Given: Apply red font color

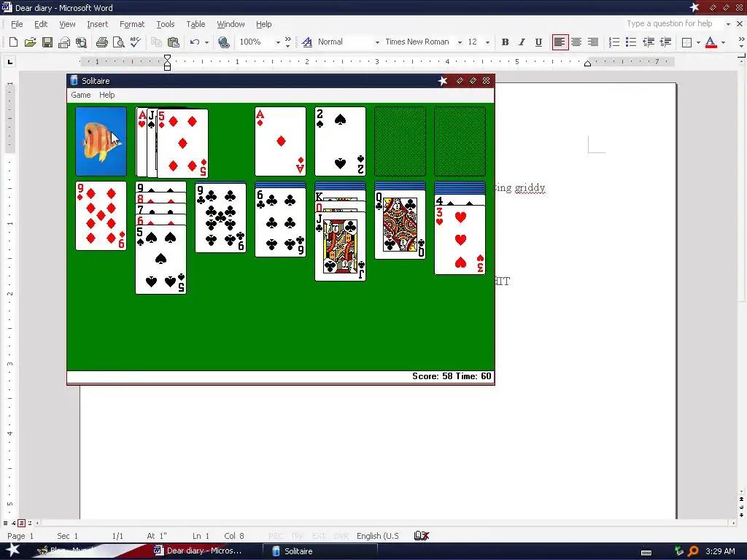Looking at the screenshot, I should pos(711,42).
